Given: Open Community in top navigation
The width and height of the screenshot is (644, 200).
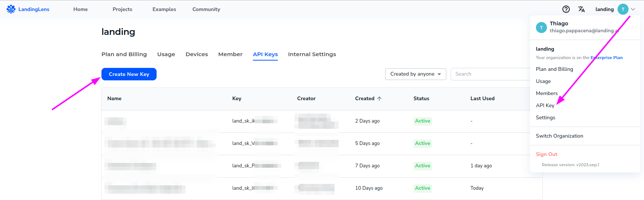Looking at the screenshot, I should [x=206, y=9].
